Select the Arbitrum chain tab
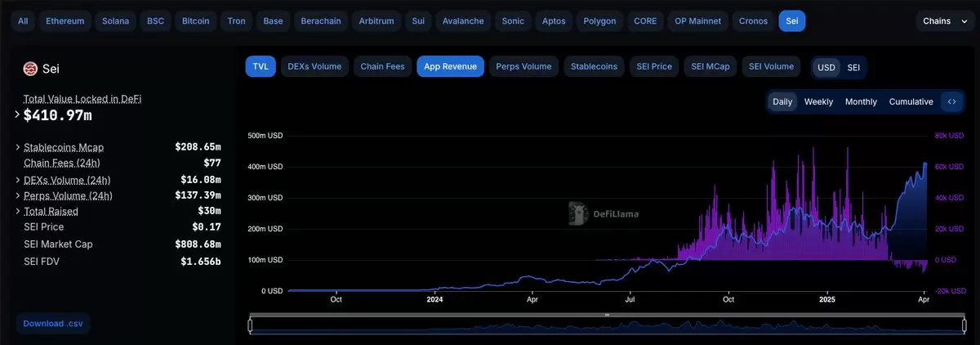Screen dimensions: 980x345 (376, 21)
